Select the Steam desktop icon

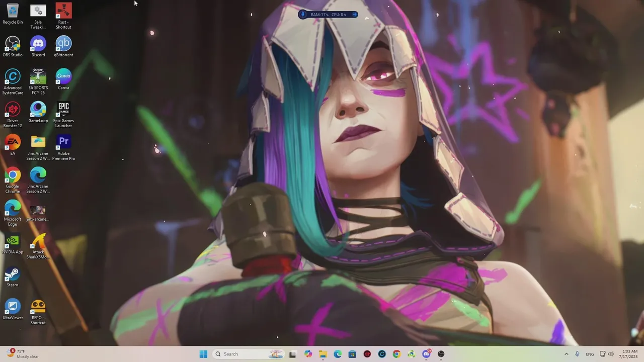13,277
